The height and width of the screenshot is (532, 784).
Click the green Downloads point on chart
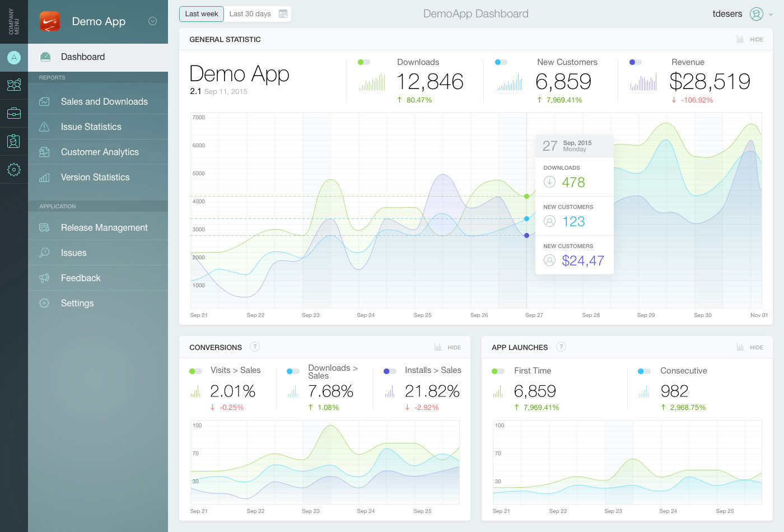pos(526,196)
